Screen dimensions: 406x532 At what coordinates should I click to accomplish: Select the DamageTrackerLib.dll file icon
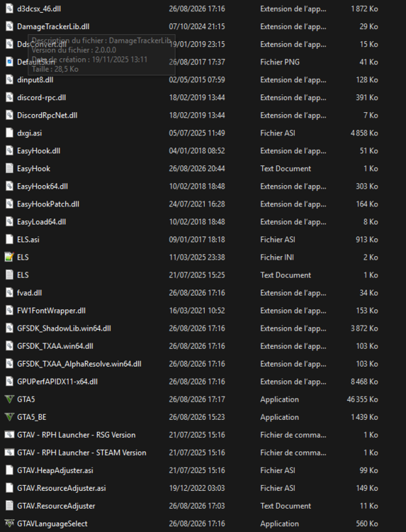pyautogui.click(x=9, y=26)
